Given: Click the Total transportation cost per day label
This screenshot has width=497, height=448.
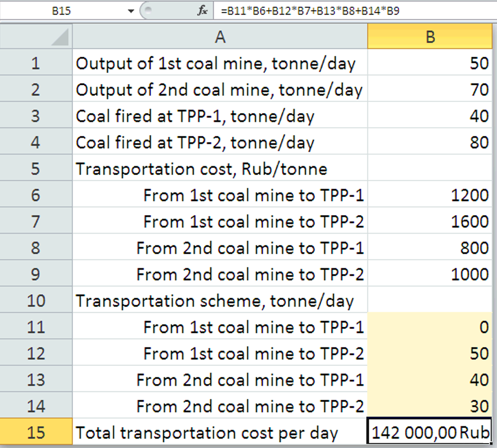Looking at the screenshot, I should pos(207,433).
